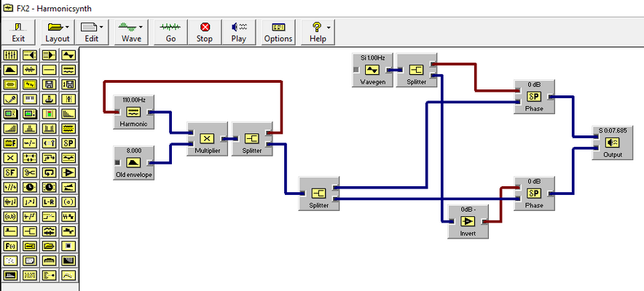The height and width of the screenshot is (291, 644).
Task: Choose the piano keyboard palette icon
Action: pyautogui.click(x=30, y=99)
